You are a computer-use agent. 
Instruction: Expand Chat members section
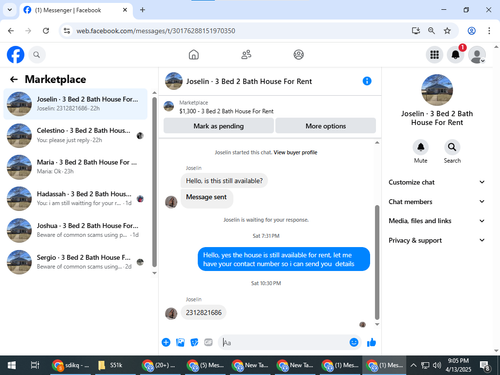(437, 202)
